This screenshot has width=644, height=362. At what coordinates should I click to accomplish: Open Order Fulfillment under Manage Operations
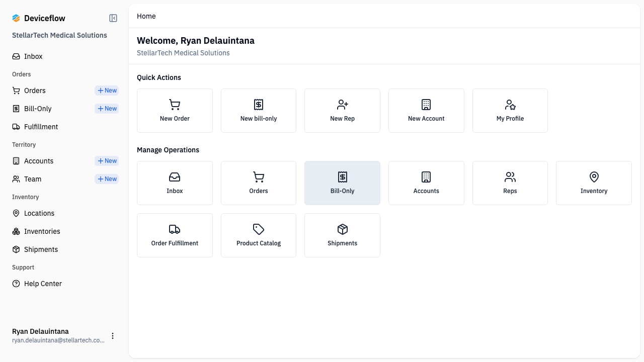(175, 235)
